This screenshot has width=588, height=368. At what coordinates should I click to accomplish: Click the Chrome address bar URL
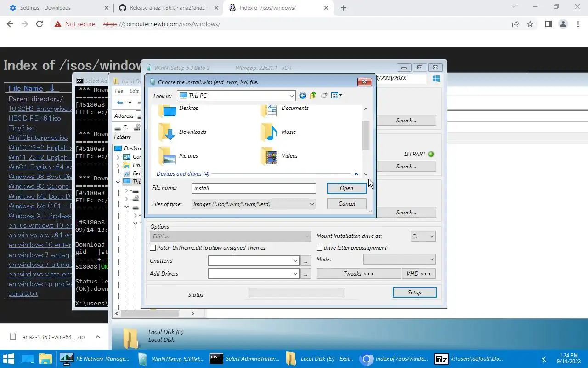pos(162,24)
